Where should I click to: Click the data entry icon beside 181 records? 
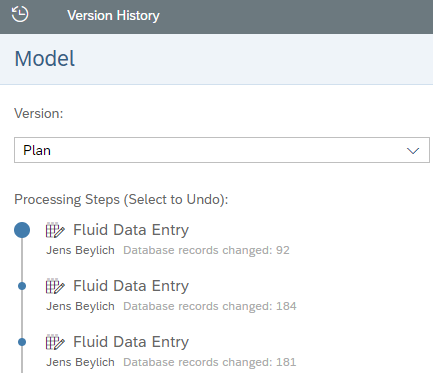[x=55, y=342]
